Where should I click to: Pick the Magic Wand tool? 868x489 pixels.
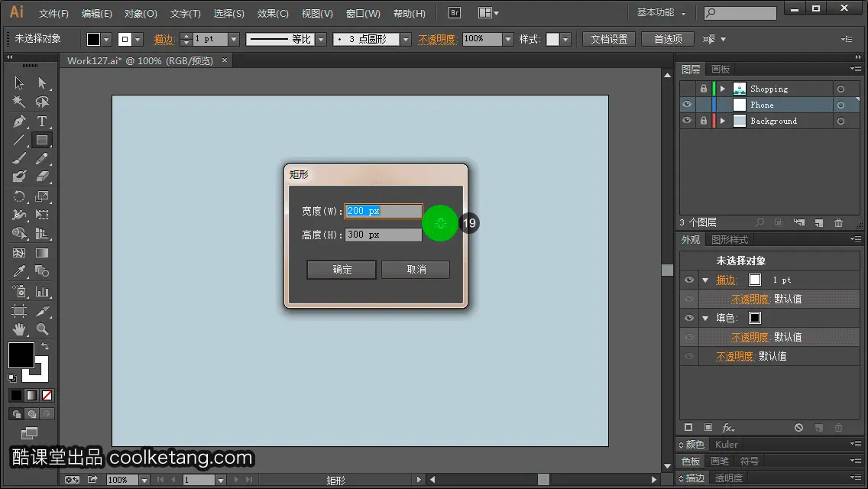[19, 102]
